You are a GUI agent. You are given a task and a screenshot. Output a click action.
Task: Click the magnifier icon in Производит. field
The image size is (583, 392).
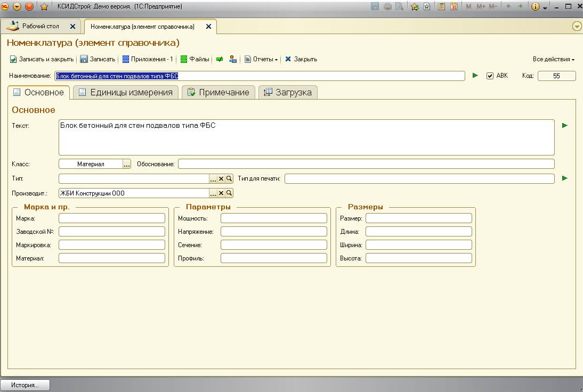(229, 193)
